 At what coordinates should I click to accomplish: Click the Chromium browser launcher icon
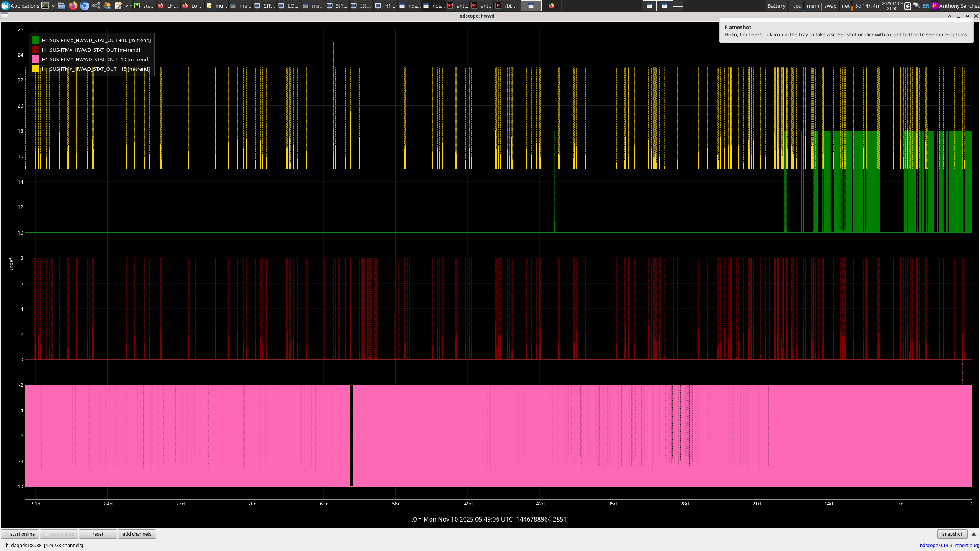coord(85,6)
